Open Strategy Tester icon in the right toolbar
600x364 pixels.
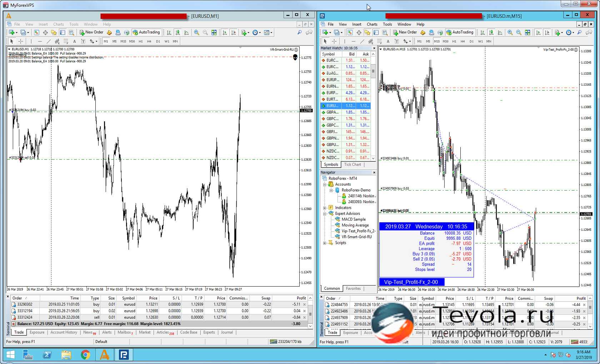[x=385, y=32]
